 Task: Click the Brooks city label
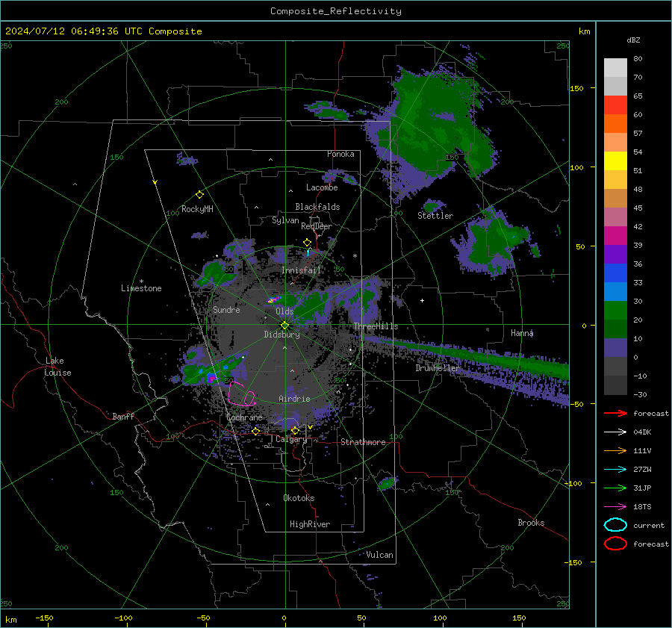point(531,523)
